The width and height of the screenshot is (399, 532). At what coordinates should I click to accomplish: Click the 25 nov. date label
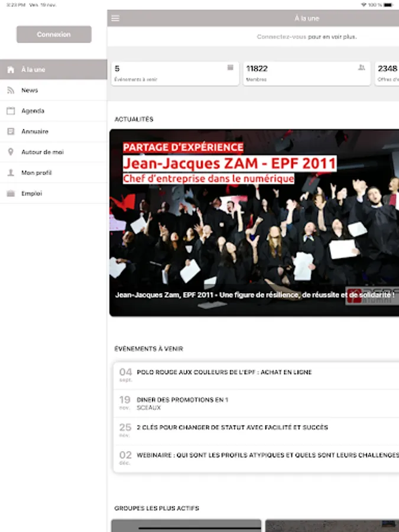point(125,430)
